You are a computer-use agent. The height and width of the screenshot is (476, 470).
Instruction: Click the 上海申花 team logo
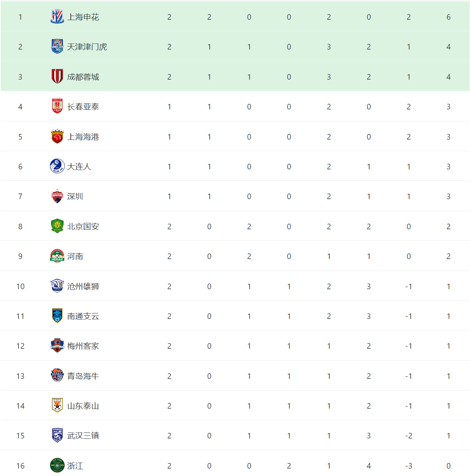coord(57,17)
